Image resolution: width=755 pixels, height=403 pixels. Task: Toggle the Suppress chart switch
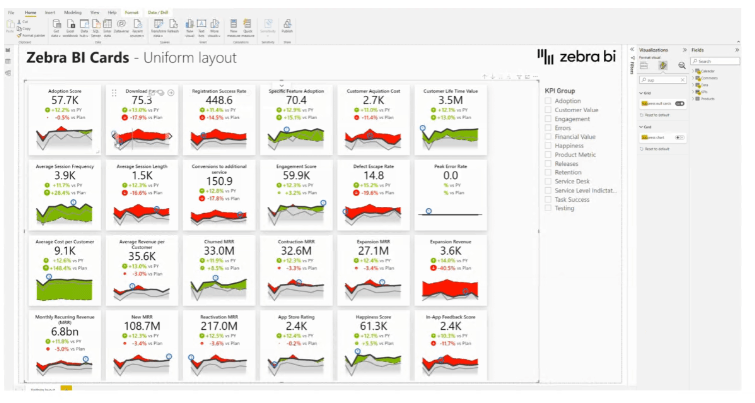[x=679, y=138]
